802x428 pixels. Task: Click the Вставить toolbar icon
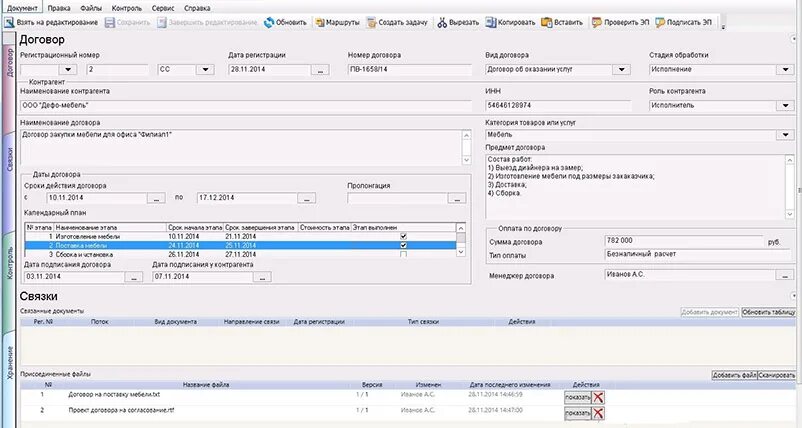tap(547, 22)
